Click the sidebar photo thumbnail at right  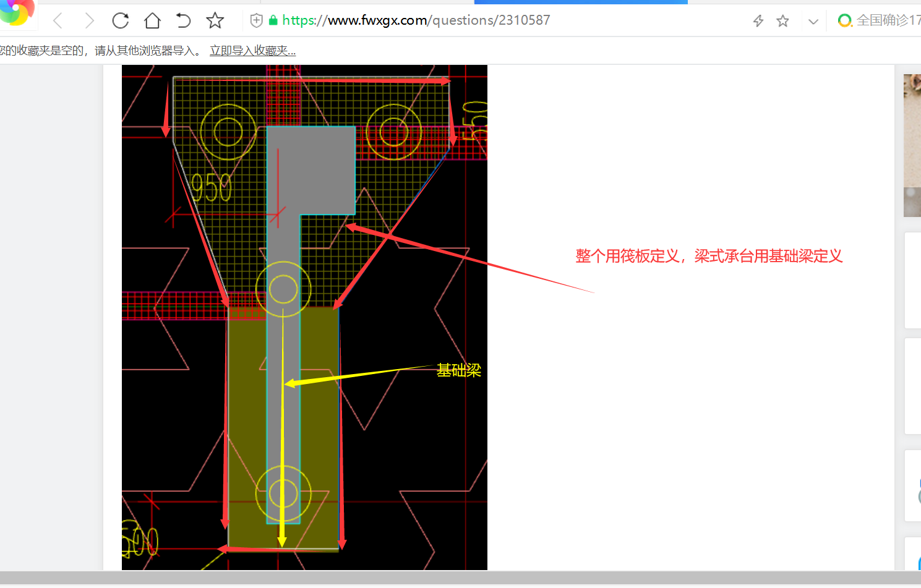(x=912, y=145)
